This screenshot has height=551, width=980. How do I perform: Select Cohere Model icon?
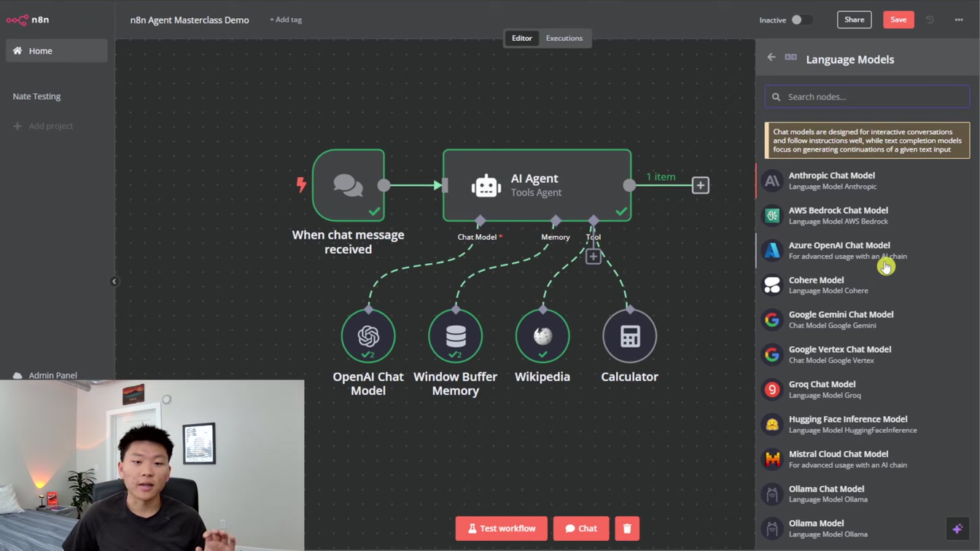coord(772,285)
